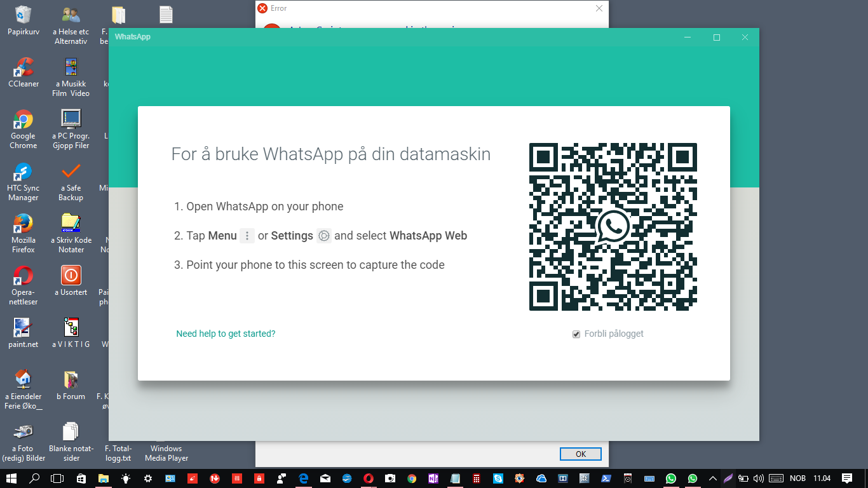
Task: Select the a Helse etc Alternativ icon
Action: [71, 25]
